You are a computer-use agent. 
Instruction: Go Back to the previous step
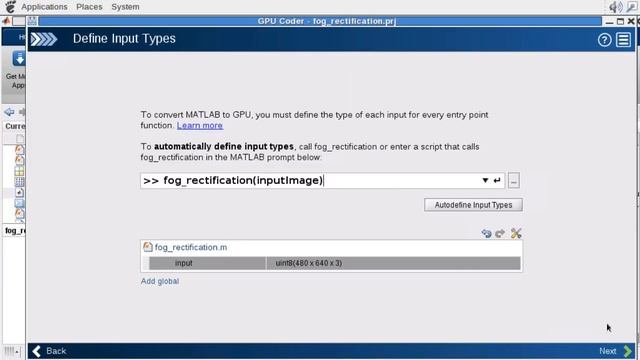click(x=49, y=351)
